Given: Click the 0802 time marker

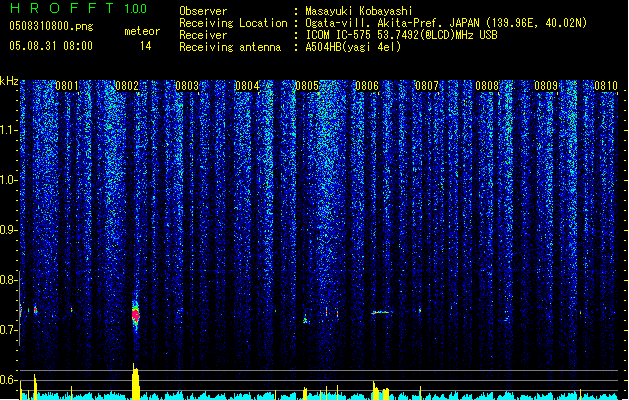Looking at the screenshot, I should click(x=127, y=86).
